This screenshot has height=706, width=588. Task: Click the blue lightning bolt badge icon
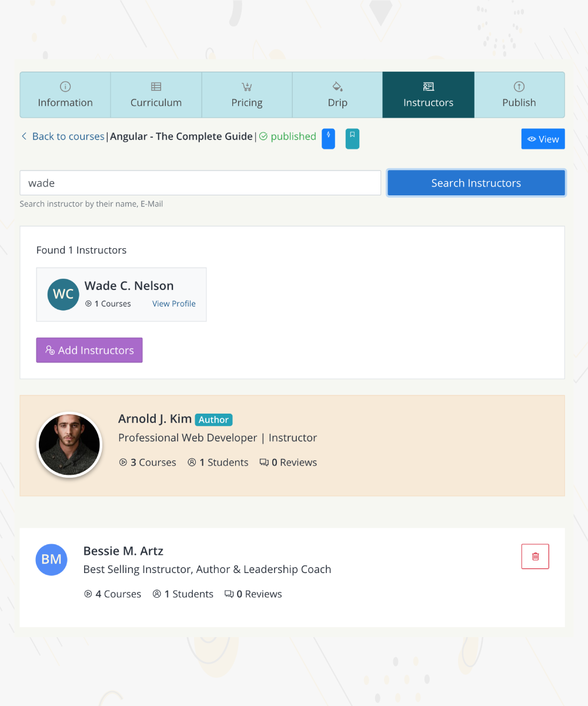(328, 139)
